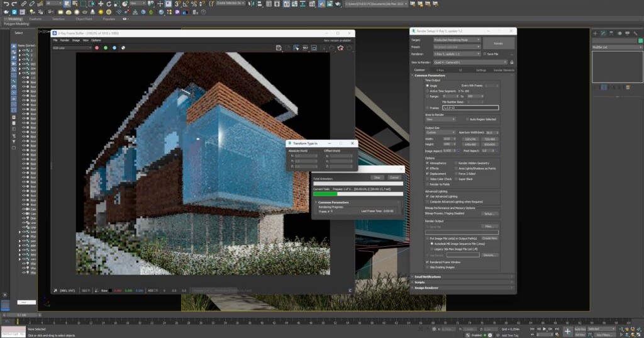644x338 pixels.
Task: Open the File menu in Frame Buffer
Action: [x=55, y=40]
